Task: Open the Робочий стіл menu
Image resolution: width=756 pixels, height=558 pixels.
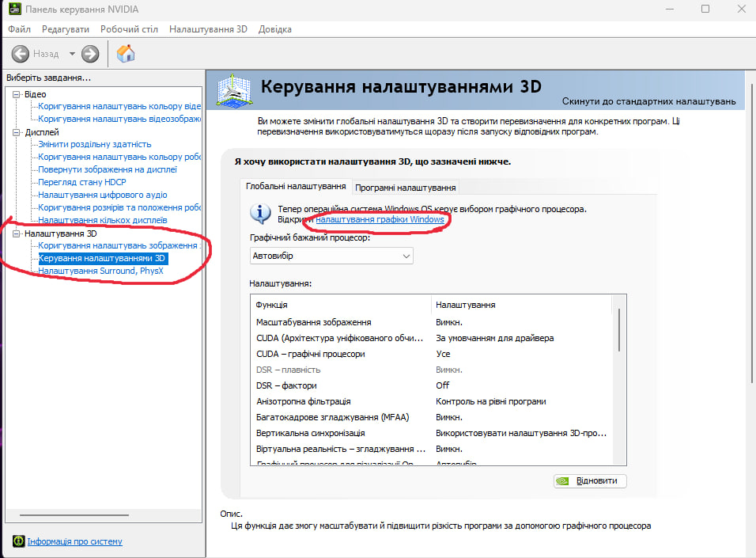Action: point(129,29)
